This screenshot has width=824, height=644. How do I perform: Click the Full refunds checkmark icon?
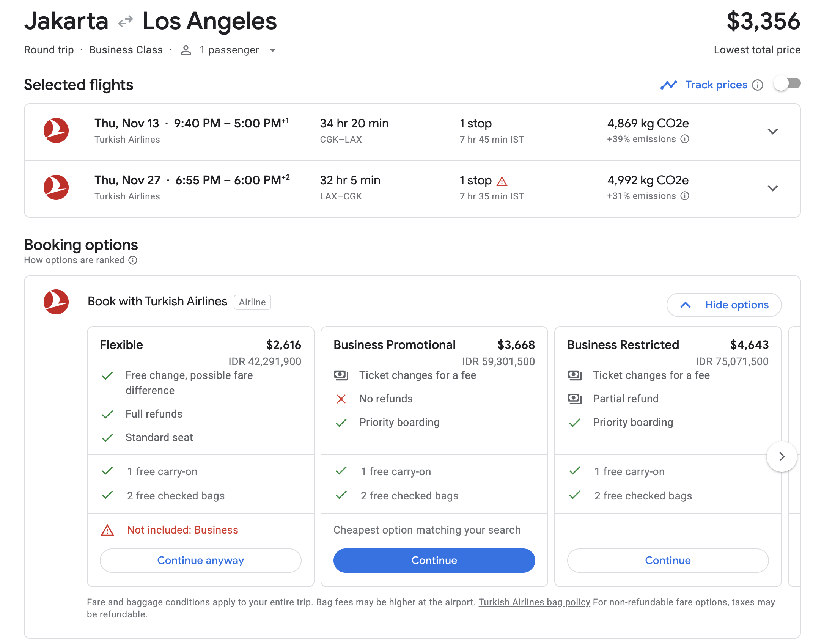(108, 414)
